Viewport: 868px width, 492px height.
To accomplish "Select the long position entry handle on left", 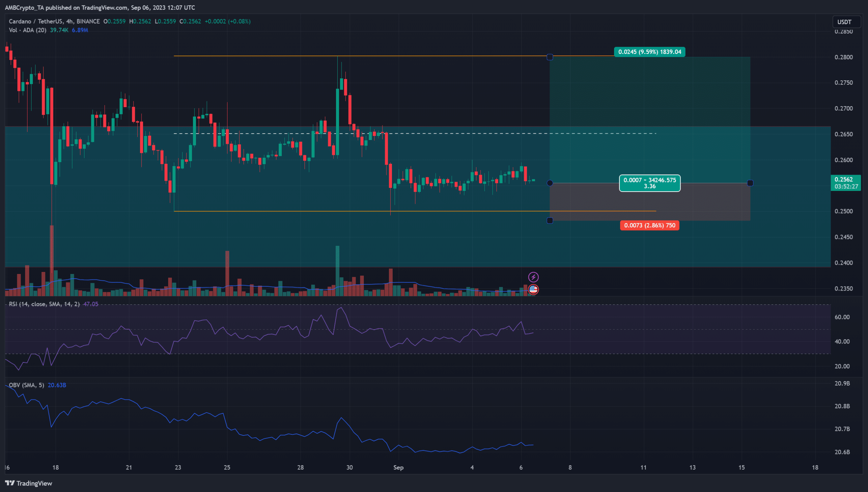I will coord(550,183).
